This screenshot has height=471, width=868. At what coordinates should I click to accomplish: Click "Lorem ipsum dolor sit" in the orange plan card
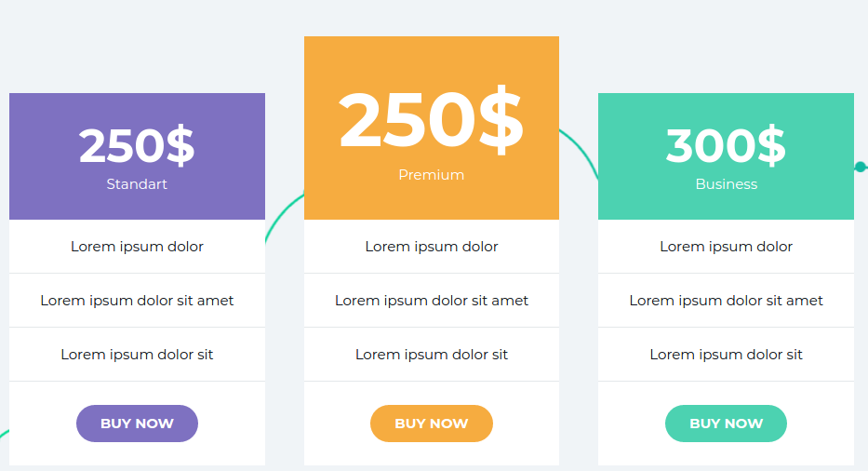tap(431, 355)
